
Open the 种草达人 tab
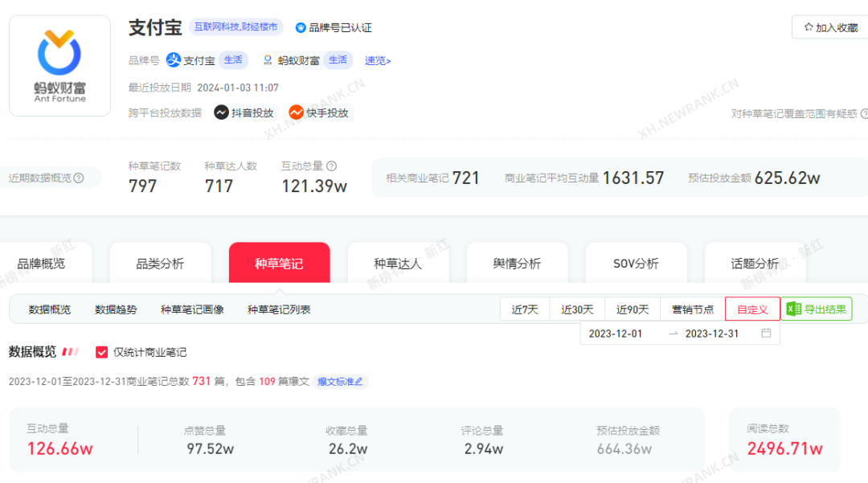coord(398,264)
